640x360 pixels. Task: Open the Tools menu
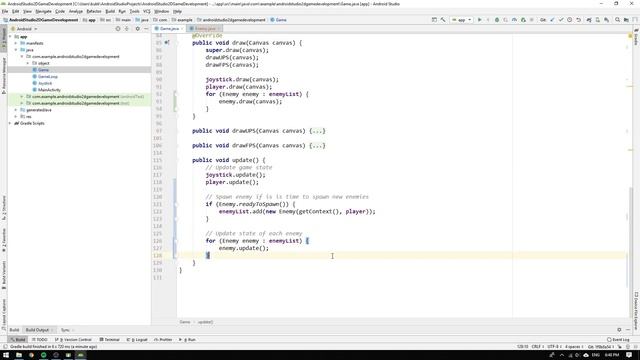134,11
